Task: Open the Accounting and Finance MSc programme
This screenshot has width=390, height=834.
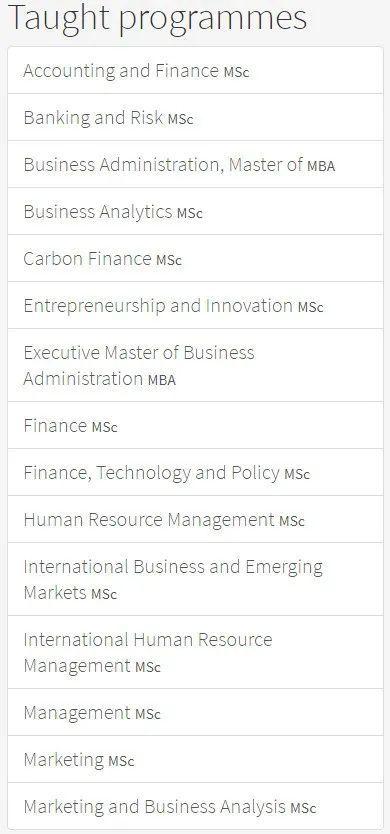Action: 195,70
